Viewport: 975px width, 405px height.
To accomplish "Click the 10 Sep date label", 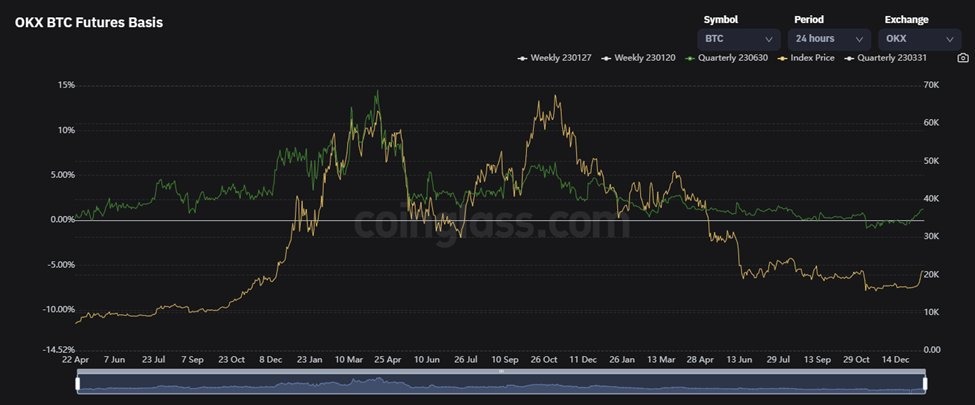I will point(504,360).
